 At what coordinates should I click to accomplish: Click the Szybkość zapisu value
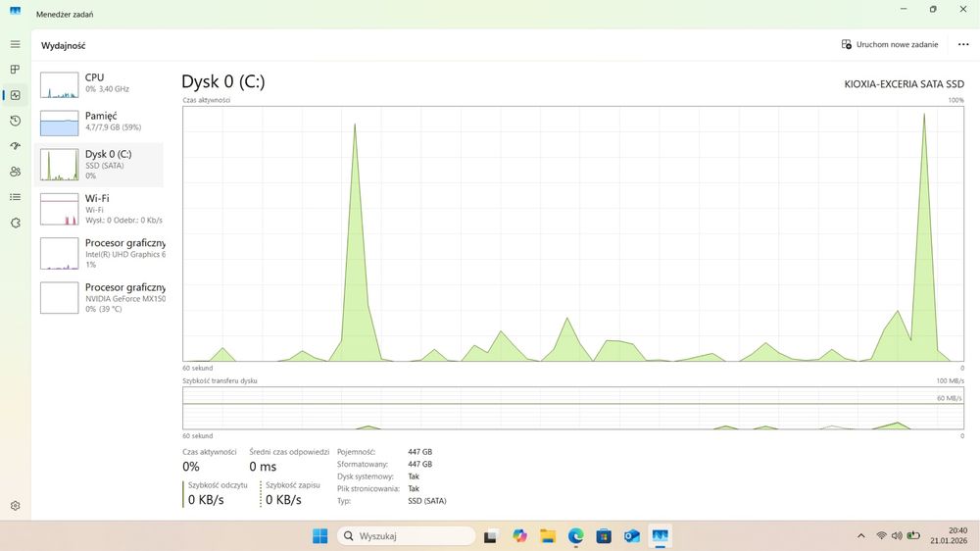pyautogui.click(x=283, y=500)
